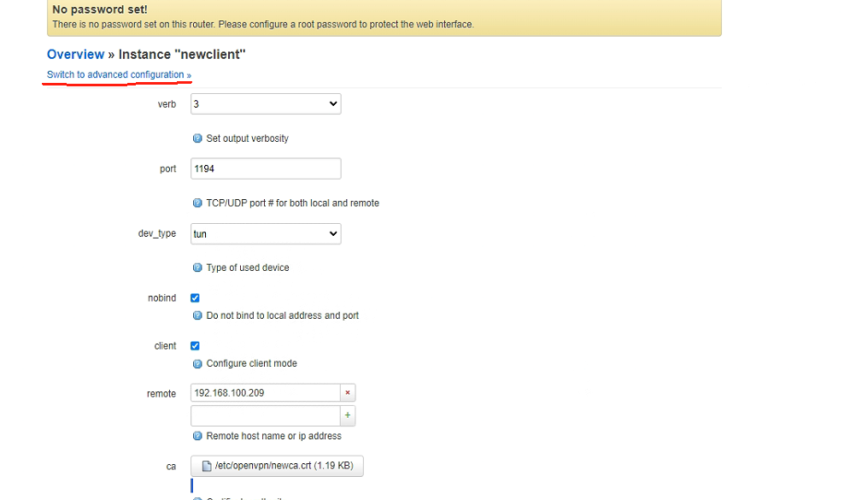Add a remote entry with green plus
This screenshot has width=868, height=500.
pyautogui.click(x=348, y=415)
